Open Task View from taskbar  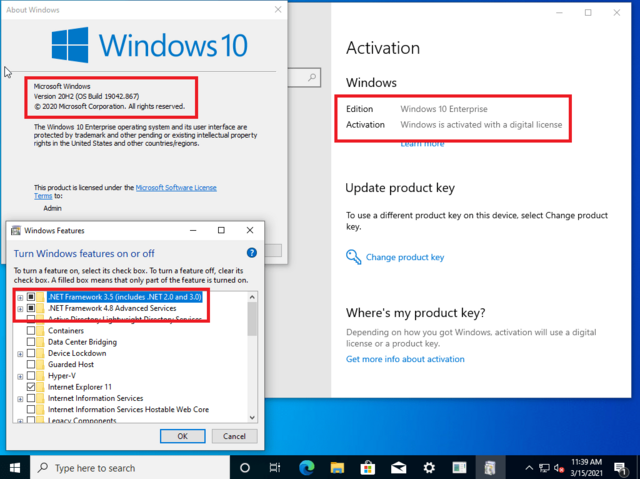[275, 468]
